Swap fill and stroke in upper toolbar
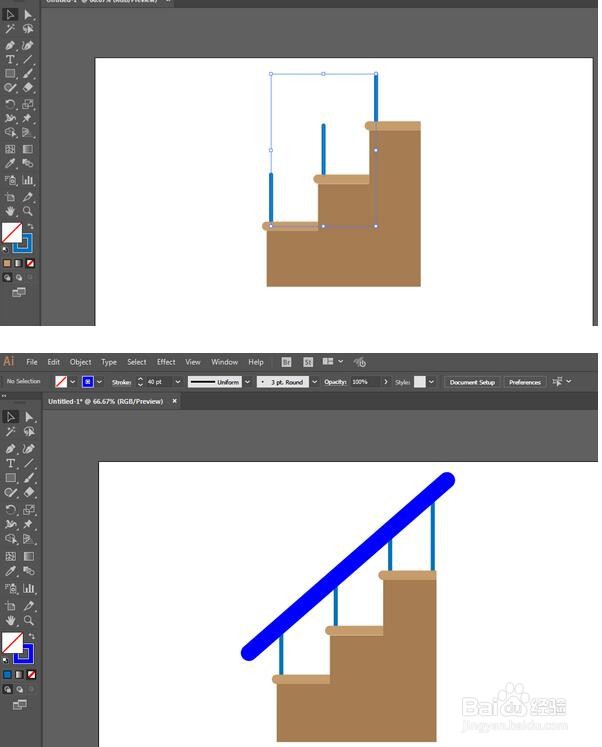 click(x=30, y=227)
